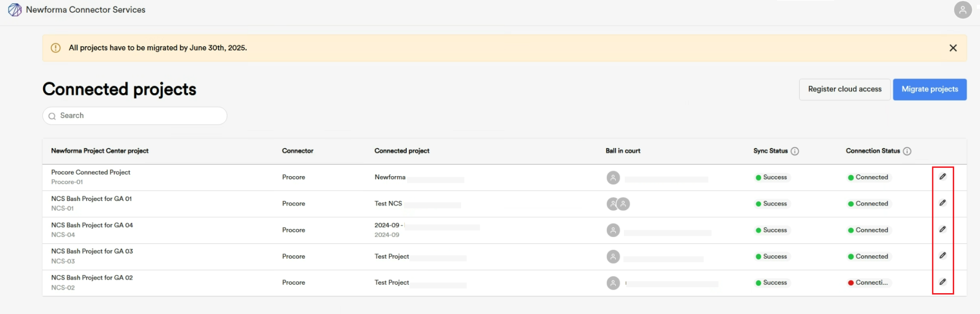Focus the Search projects field
Screen dimensions: 980x314
(x=135, y=116)
